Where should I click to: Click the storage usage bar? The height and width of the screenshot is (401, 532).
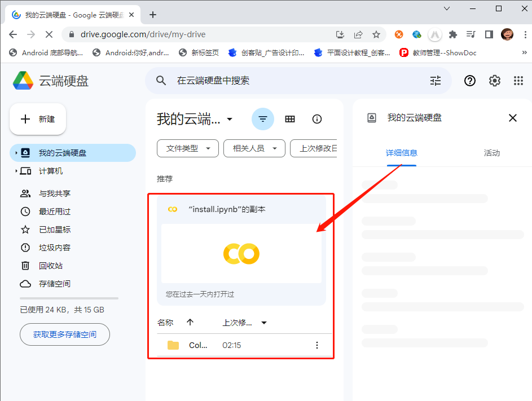pos(69,298)
